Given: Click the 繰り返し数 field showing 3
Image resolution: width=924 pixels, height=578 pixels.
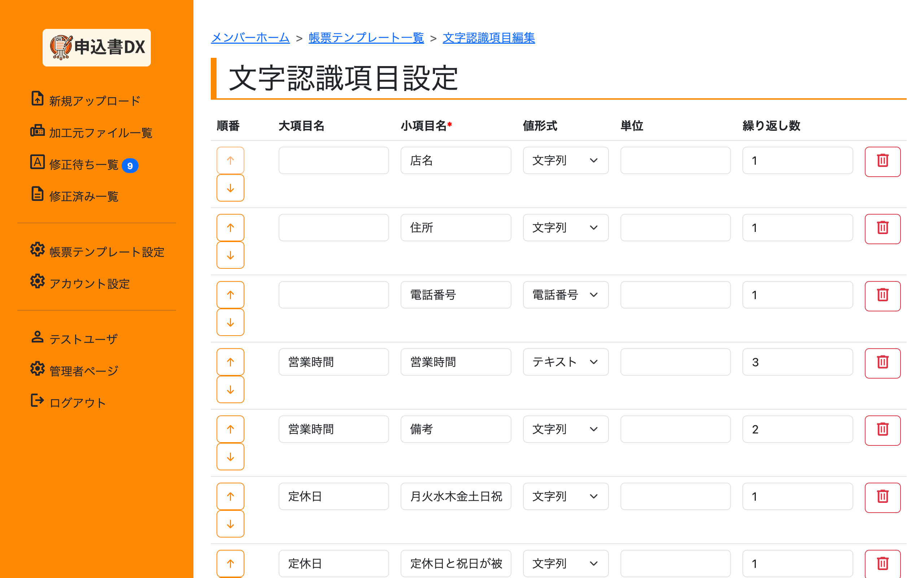Looking at the screenshot, I should tap(798, 362).
